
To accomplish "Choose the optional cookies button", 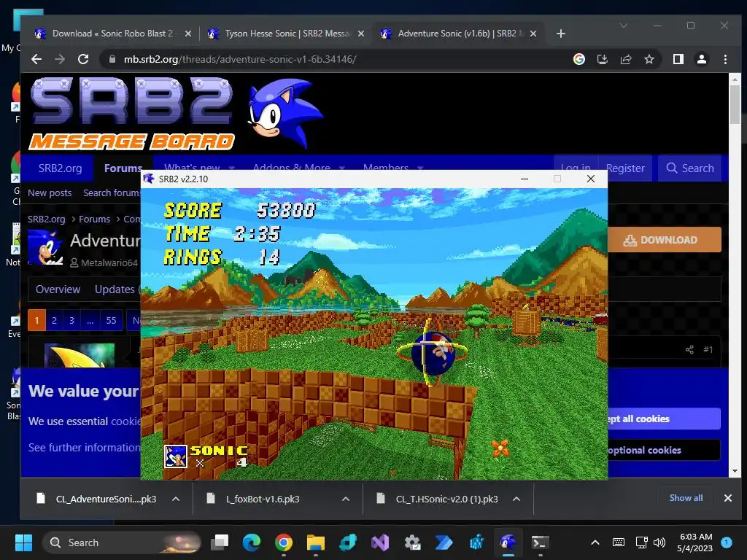I will click(664, 450).
